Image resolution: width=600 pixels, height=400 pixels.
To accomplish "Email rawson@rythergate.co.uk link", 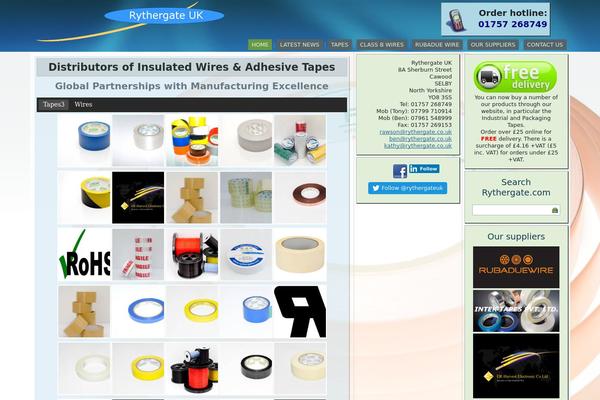I will [416, 132].
